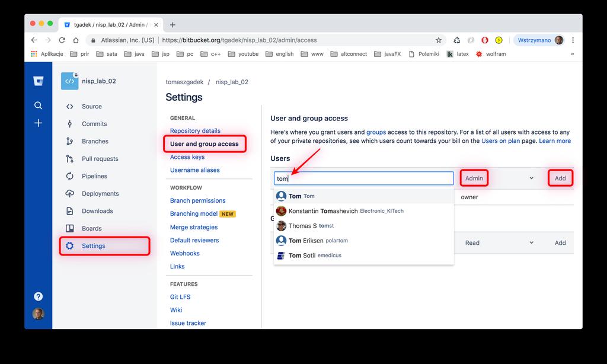Click the Wstrzymano profile button
Image resolution: width=607 pixels, height=364 pixels.
541,40
